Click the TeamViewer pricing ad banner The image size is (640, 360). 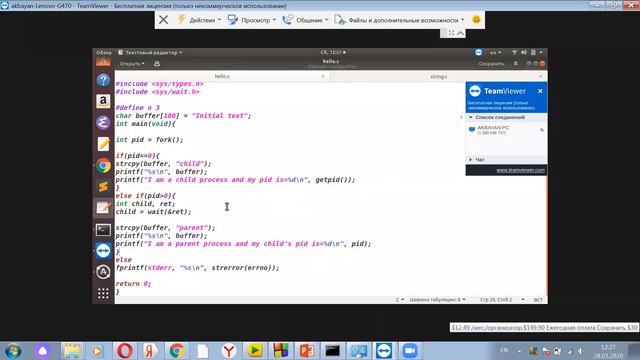(x=544, y=327)
